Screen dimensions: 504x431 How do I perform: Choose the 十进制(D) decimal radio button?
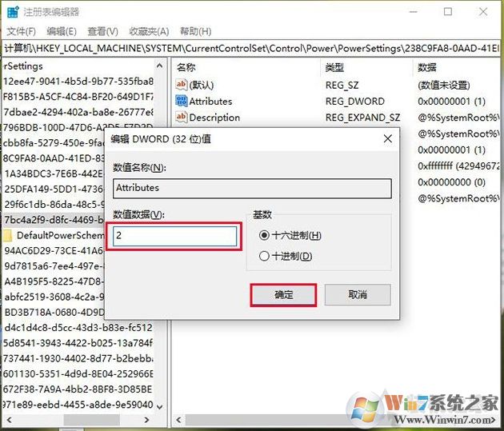(x=264, y=256)
